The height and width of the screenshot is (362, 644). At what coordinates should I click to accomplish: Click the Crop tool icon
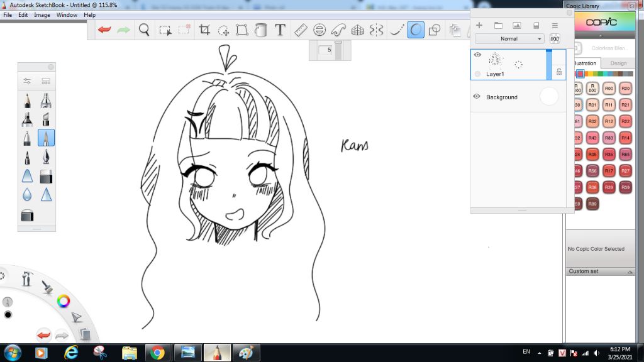pos(204,30)
